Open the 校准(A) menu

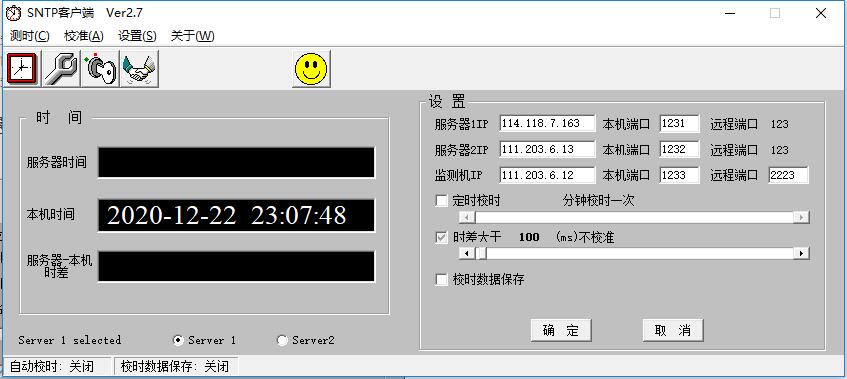[x=84, y=36]
